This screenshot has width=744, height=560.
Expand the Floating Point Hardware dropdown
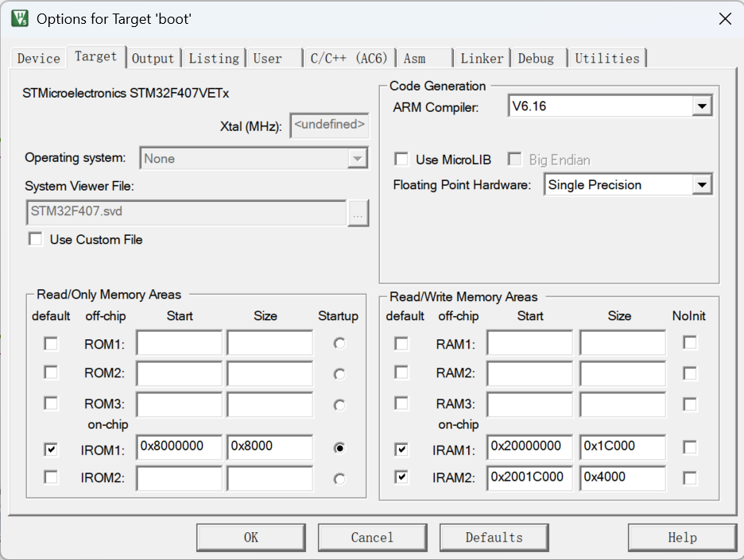[x=700, y=185]
